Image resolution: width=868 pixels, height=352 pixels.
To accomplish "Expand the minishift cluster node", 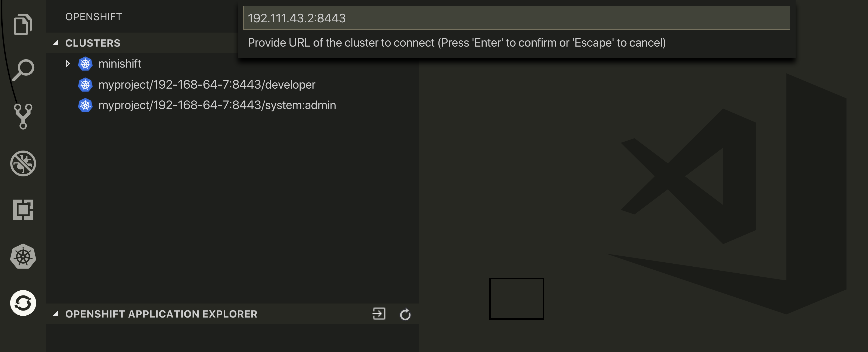I will click(x=68, y=63).
